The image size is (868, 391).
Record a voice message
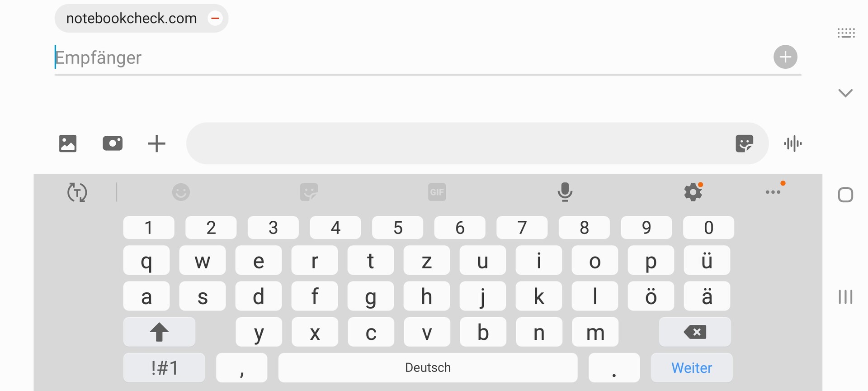tap(793, 144)
